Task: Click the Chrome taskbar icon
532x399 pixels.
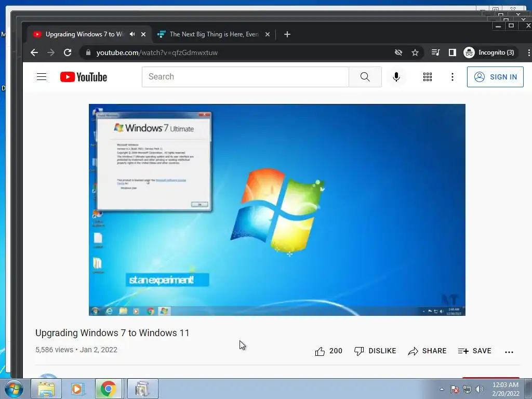Action: pos(108,389)
